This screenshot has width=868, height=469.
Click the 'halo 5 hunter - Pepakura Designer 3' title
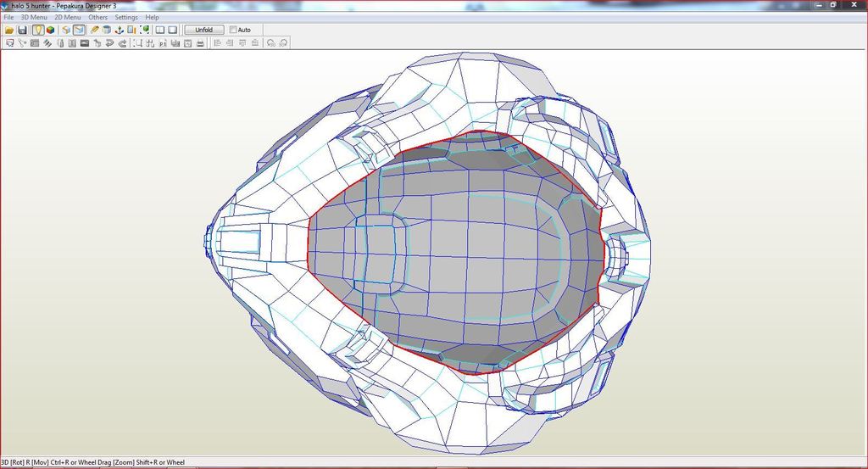coord(64,6)
